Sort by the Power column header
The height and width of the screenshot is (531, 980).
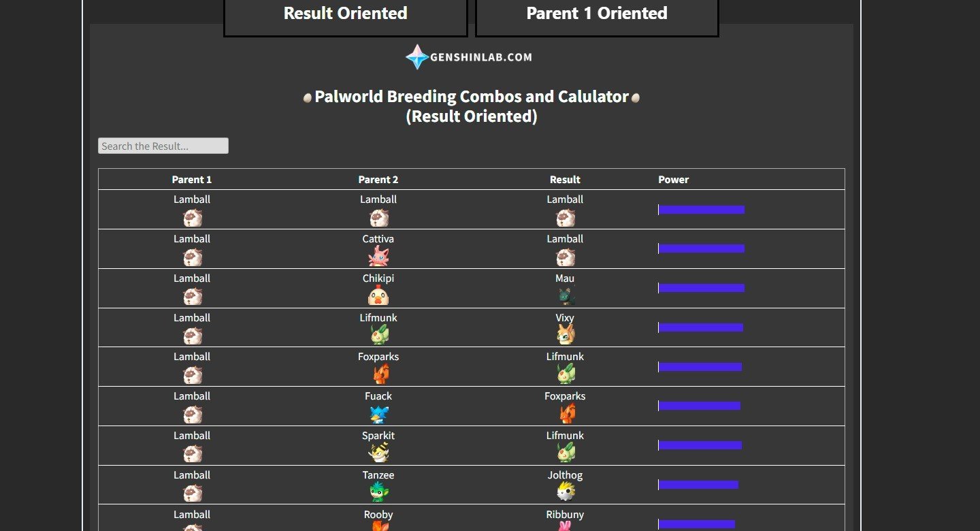pos(674,180)
